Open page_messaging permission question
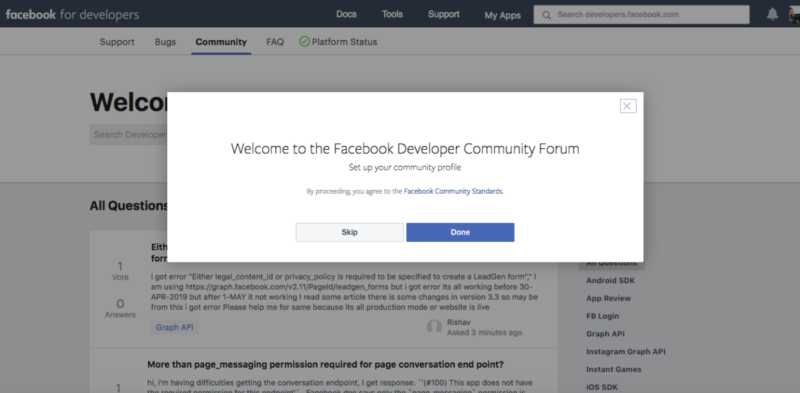This screenshot has height=393, width=800. [x=326, y=364]
